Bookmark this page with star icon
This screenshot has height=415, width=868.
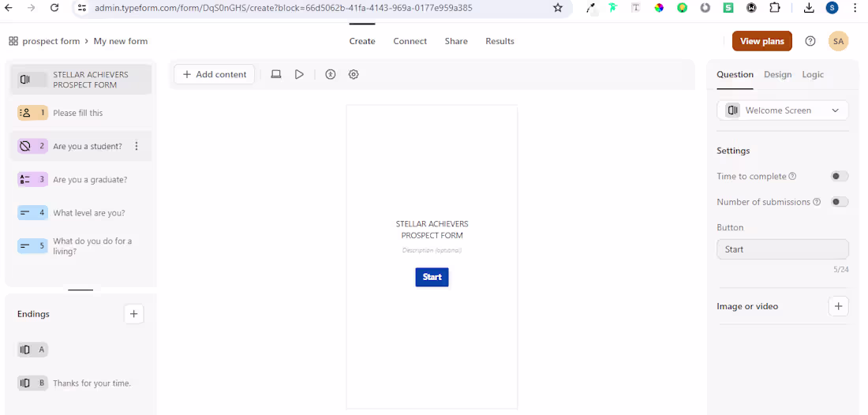tap(558, 8)
